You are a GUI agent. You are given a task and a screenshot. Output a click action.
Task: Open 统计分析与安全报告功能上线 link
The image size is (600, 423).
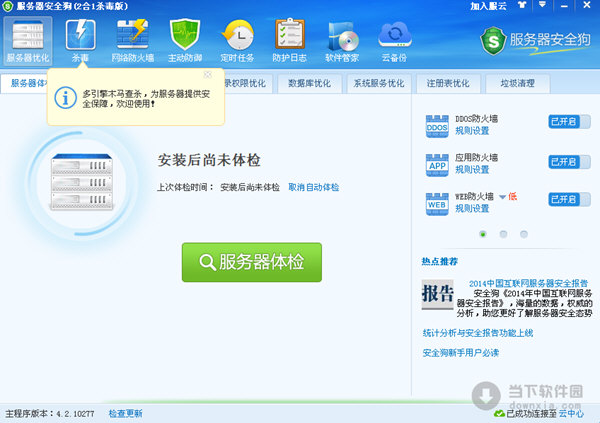(478, 333)
